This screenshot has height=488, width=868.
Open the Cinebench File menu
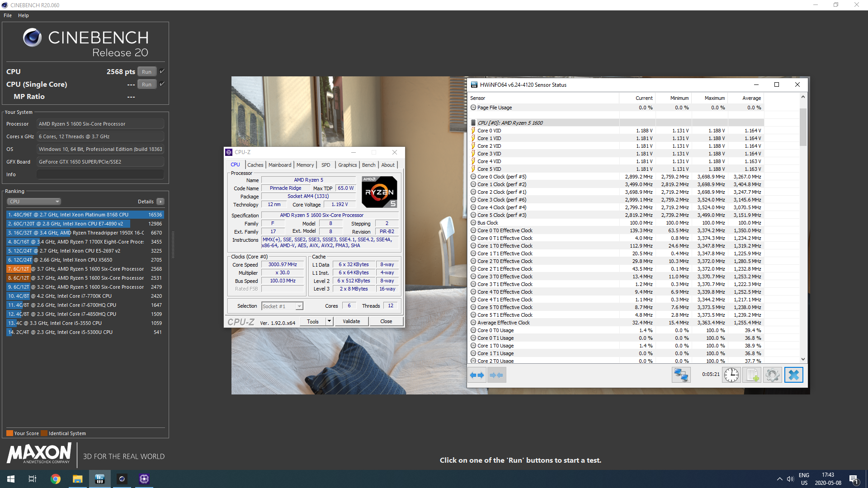[x=8, y=15]
